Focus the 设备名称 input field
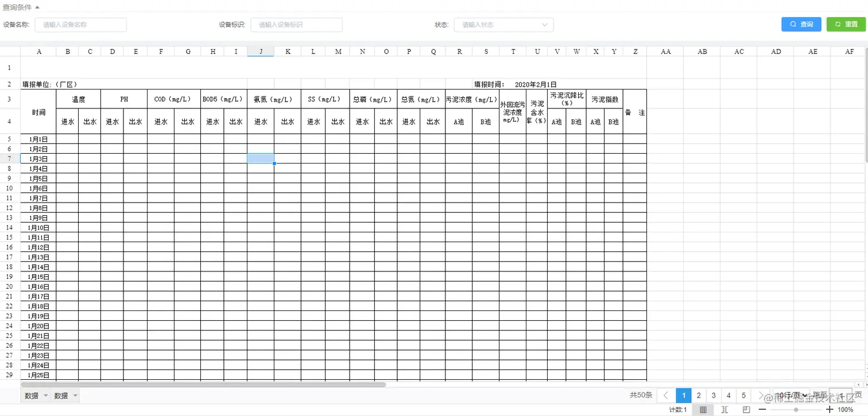The width and height of the screenshot is (868, 416). tap(80, 25)
